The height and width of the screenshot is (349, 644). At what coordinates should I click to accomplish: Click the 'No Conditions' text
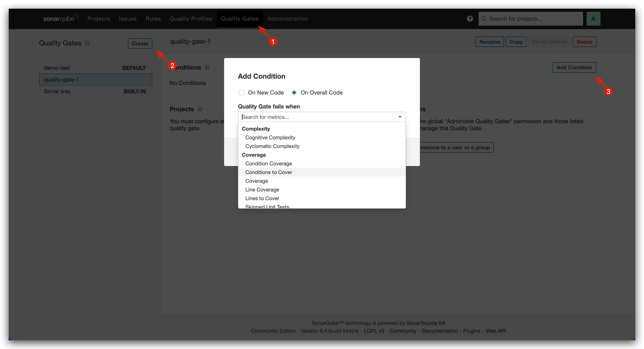pos(188,83)
